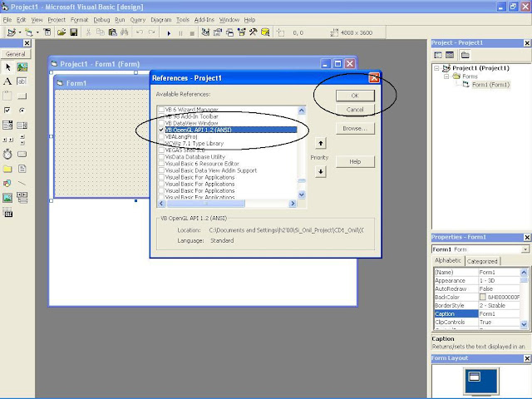Viewport: 532px width, 399px height.
Task: Click the General toolbox tab button
Action: click(16, 54)
